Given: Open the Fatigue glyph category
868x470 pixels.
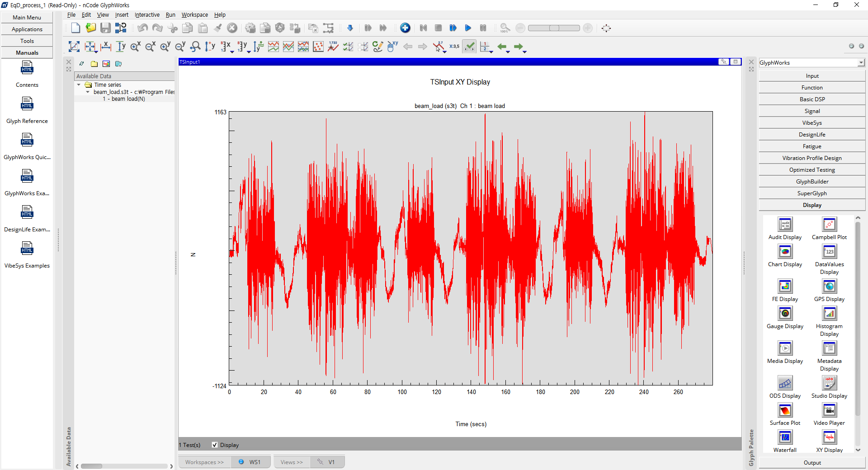Looking at the screenshot, I should tap(812, 146).
